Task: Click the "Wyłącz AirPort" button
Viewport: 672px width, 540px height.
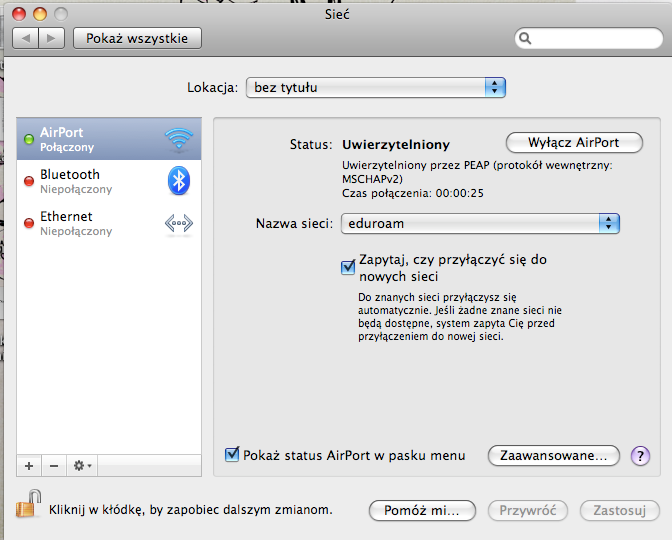Action: tap(574, 143)
